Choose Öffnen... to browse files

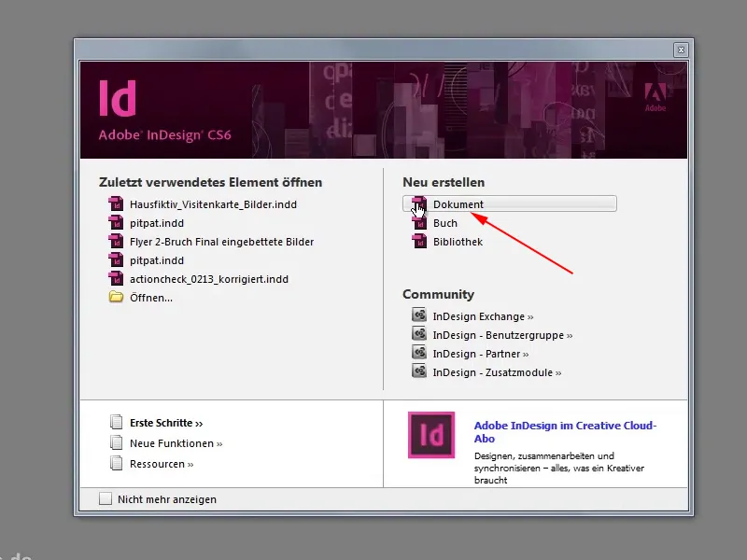tap(151, 298)
